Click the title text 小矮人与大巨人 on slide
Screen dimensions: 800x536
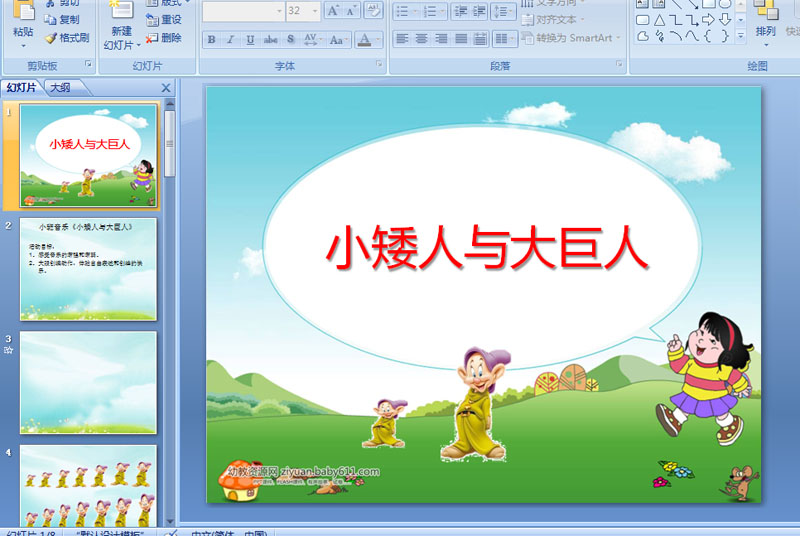click(487, 247)
